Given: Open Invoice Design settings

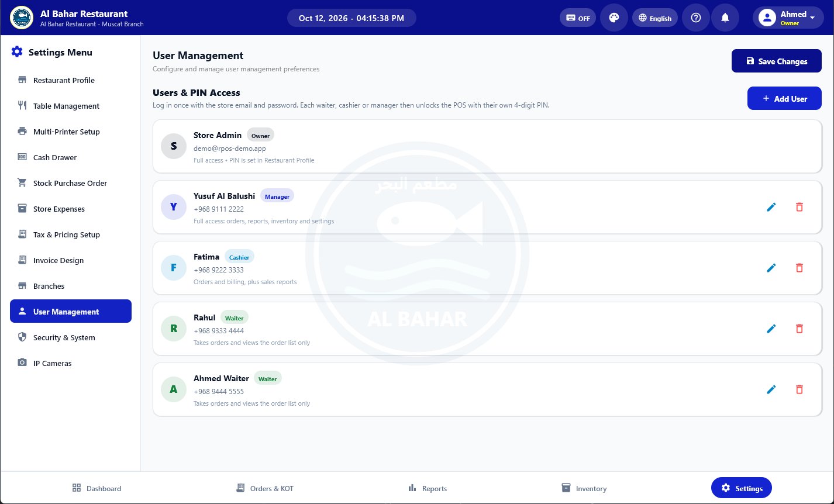Looking at the screenshot, I should (71, 260).
